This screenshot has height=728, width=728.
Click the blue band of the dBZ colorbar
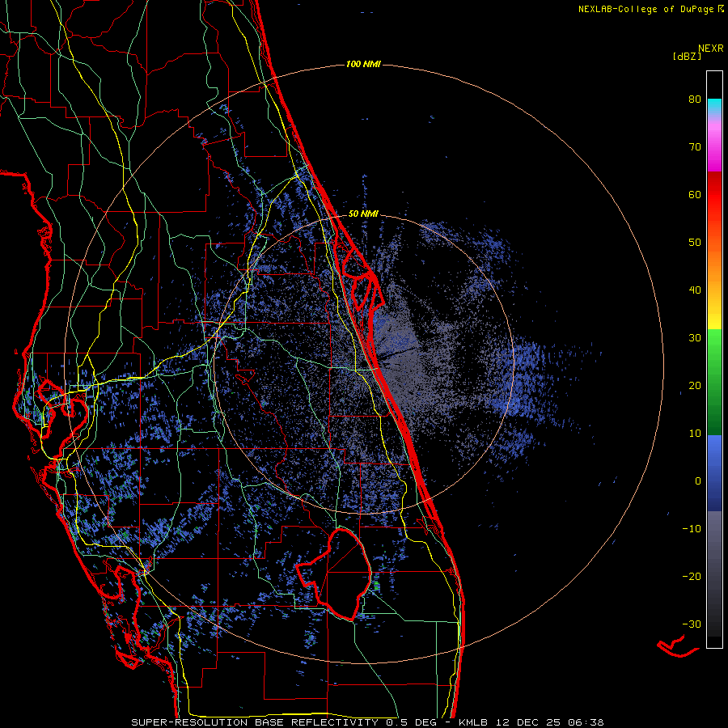[714, 472]
